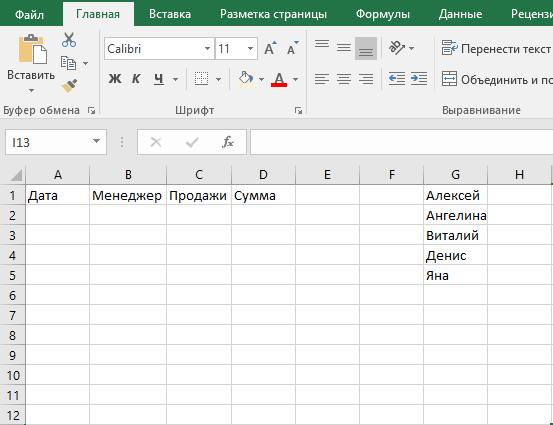Toggle italic formatting (К)
This screenshot has height=425, width=553.
(136, 79)
